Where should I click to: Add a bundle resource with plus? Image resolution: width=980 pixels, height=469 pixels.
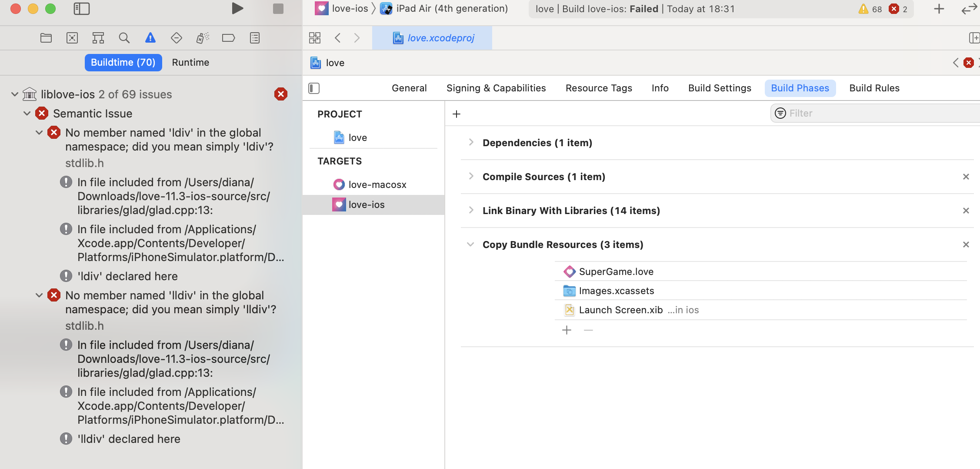point(567,330)
